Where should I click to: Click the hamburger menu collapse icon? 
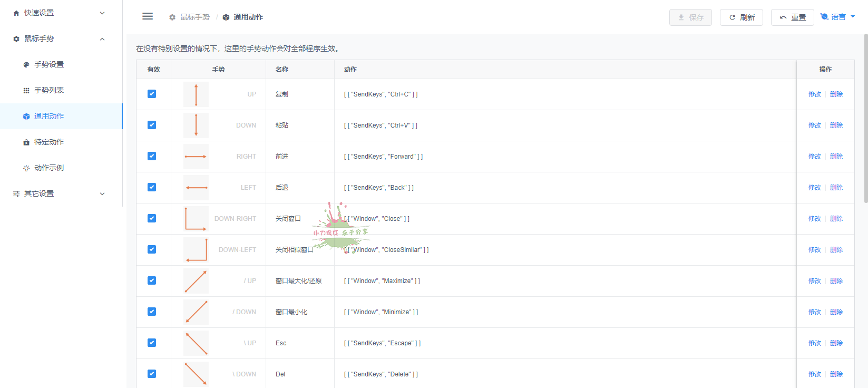(x=148, y=16)
